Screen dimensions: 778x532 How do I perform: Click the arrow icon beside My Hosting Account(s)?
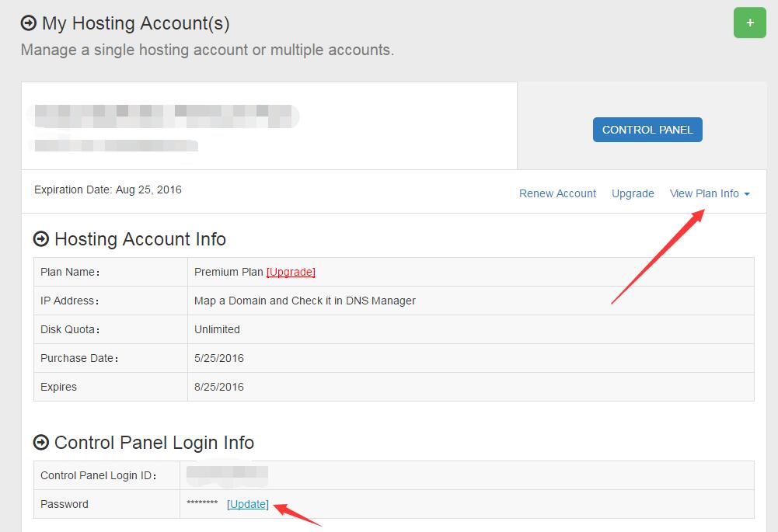click(30, 23)
